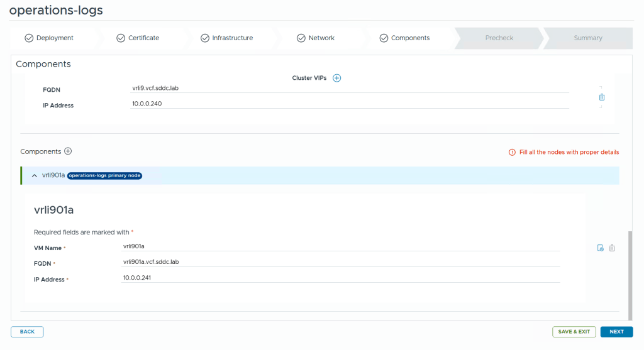Delete the vrli901a node with trash icon
This screenshot has height=350, width=644.
coord(612,248)
